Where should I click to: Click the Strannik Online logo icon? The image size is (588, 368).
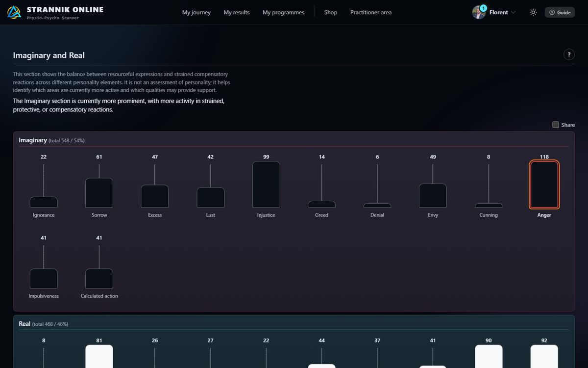[15, 12]
